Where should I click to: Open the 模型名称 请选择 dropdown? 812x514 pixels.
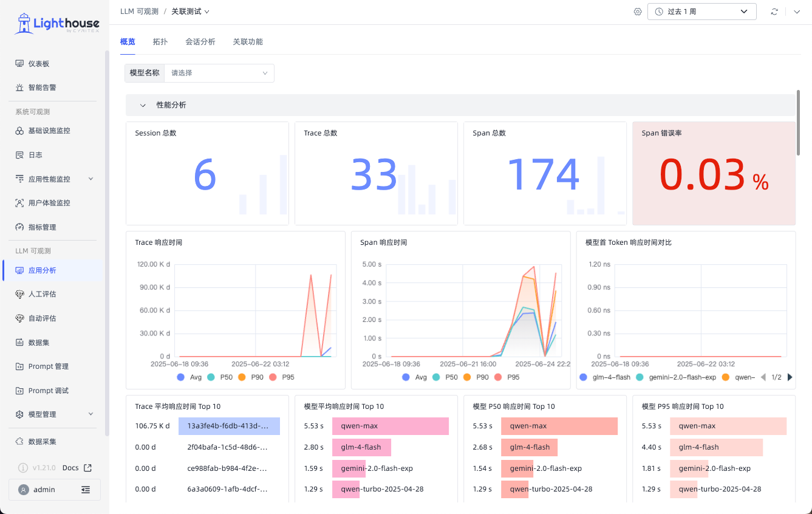219,73
